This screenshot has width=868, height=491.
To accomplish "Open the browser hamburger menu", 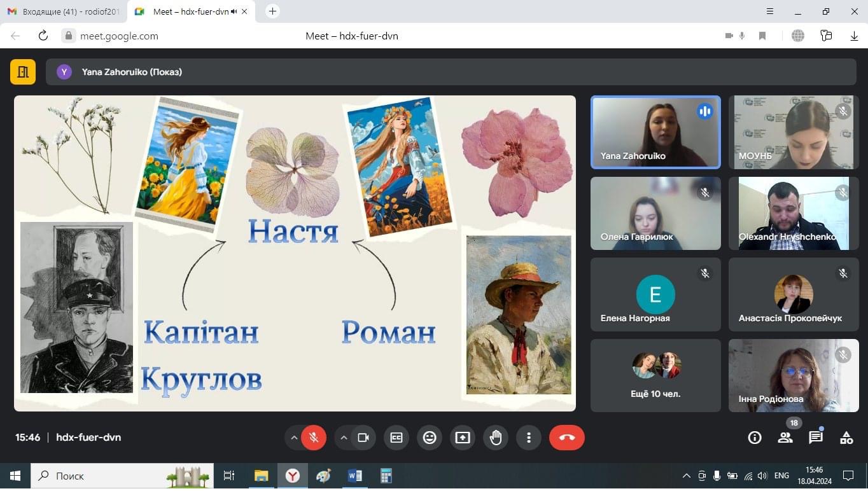I will tap(770, 11).
